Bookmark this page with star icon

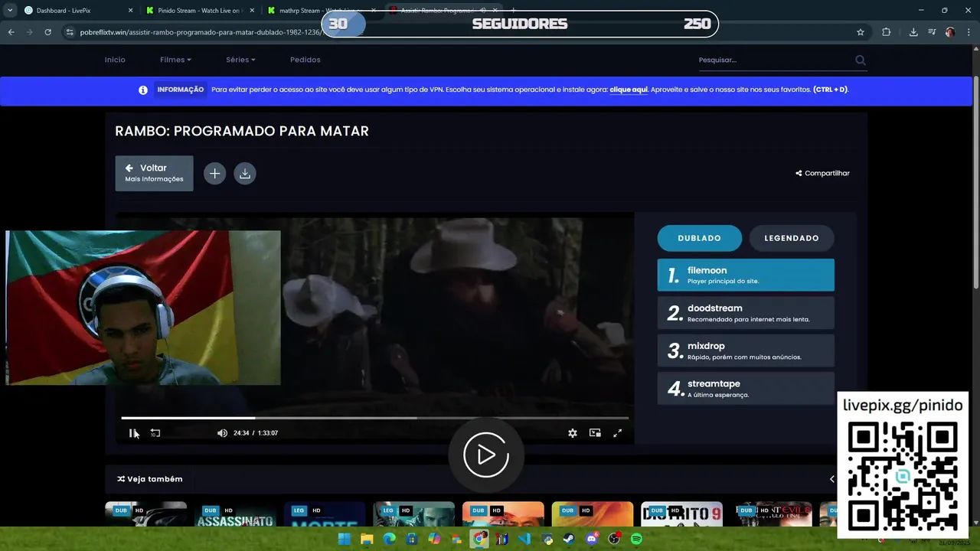[x=861, y=32]
